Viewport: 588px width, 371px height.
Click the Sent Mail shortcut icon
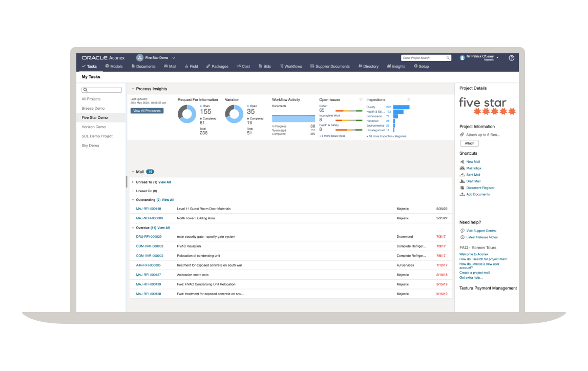coord(462,175)
